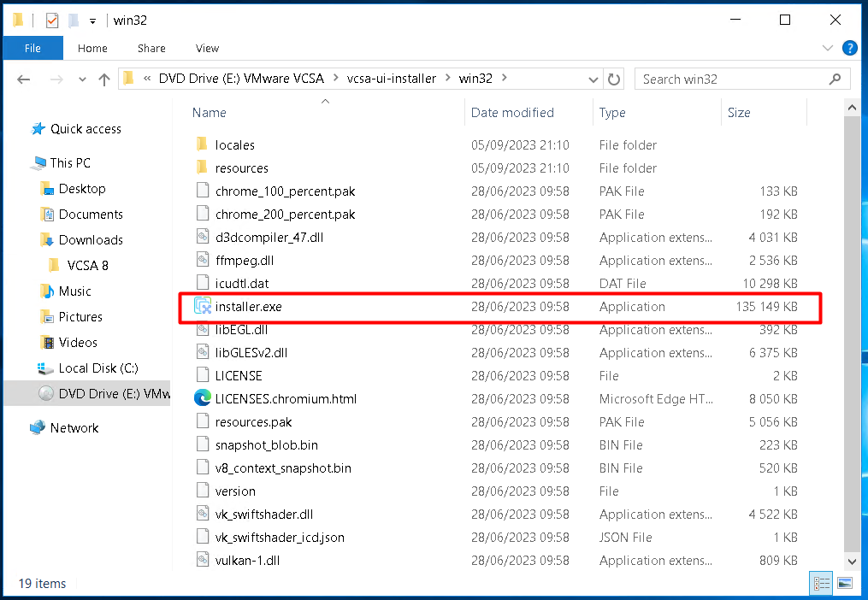Screen dimensions: 868x600
Task: Expand chevron after vcsa-ui-installer in breadcrumb
Action: [x=447, y=79]
